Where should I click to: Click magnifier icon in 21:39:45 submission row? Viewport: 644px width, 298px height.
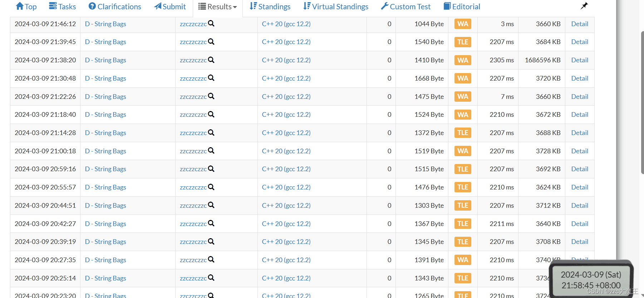pyautogui.click(x=211, y=42)
